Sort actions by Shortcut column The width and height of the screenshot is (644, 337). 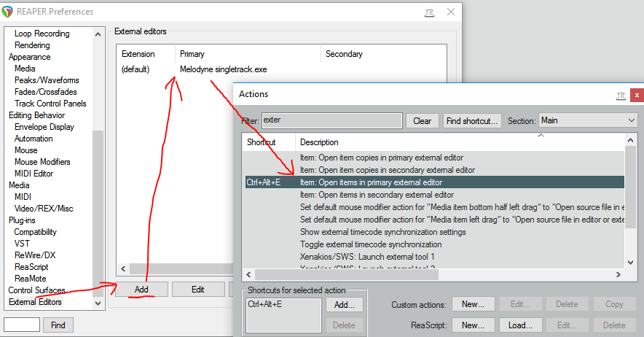(x=269, y=142)
